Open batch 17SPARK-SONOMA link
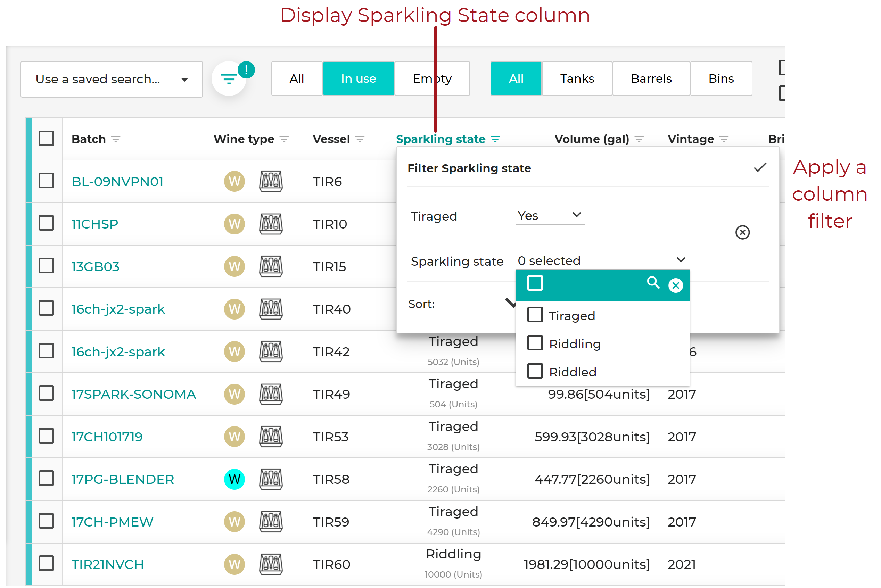Image resolution: width=881 pixels, height=588 pixels. pos(133,395)
